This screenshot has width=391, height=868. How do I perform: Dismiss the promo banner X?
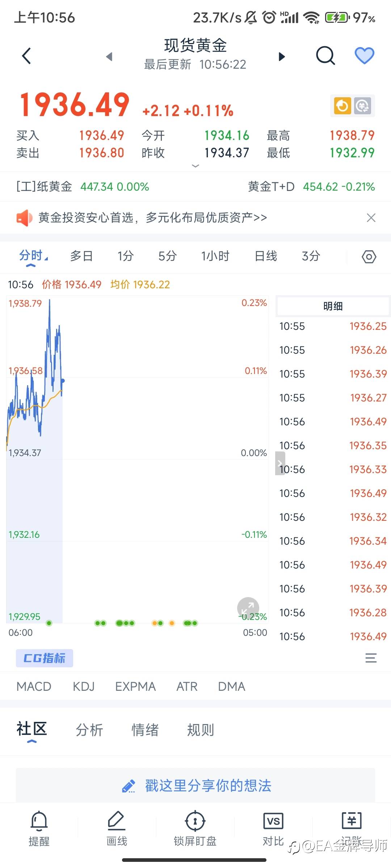[371, 218]
